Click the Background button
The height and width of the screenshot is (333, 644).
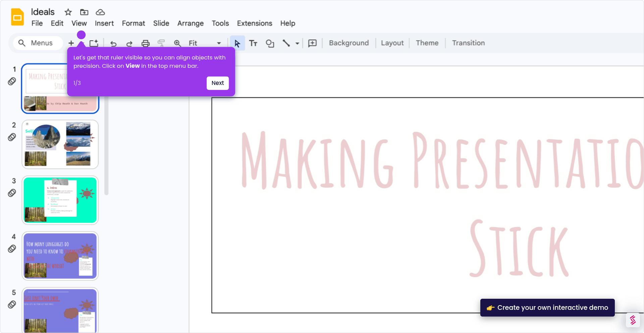click(349, 43)
